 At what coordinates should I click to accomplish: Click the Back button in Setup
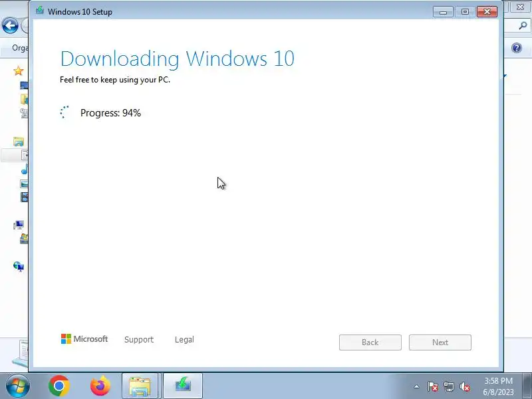[x=370, y=342]
